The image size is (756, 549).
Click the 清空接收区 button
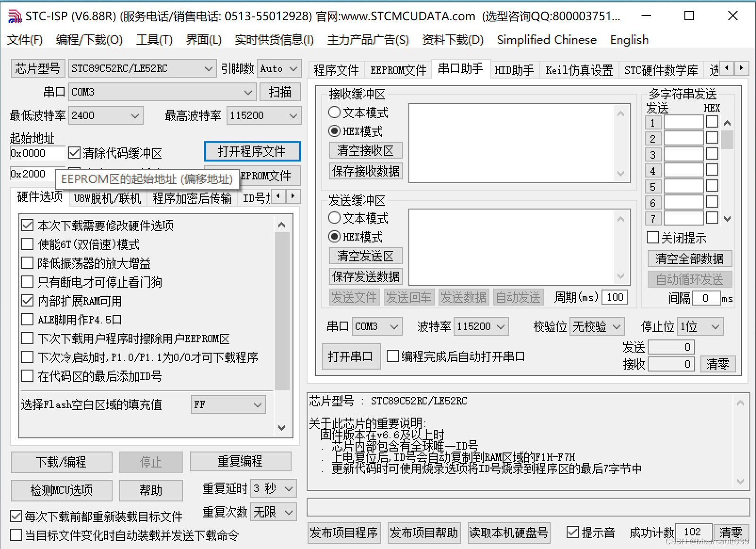point(366,151)
